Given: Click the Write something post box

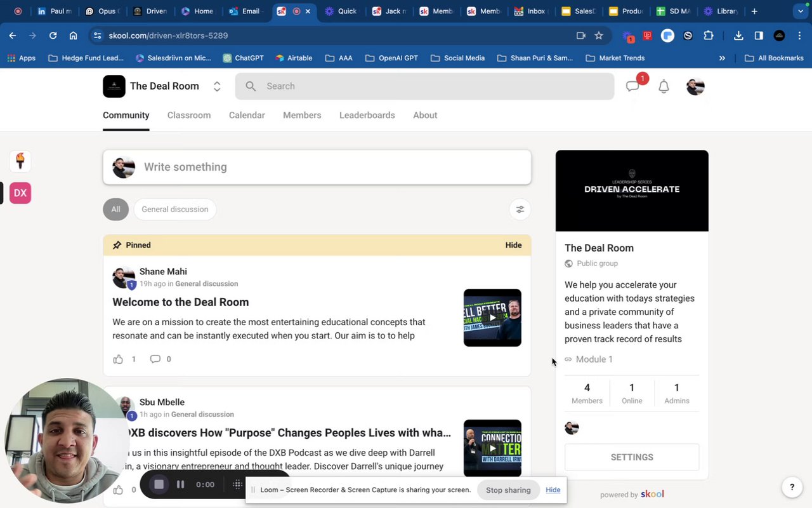Looking at the screenshot, I should click(317, 167).
